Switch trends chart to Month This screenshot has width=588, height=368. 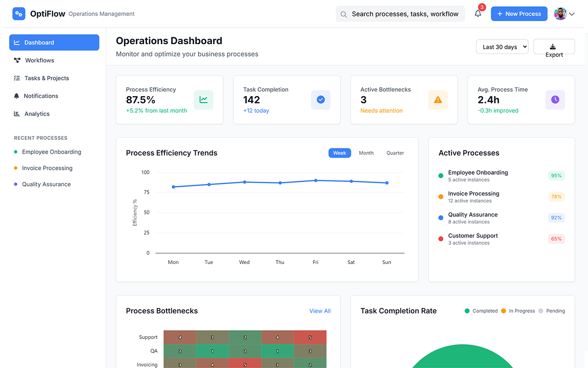[366, 153]
